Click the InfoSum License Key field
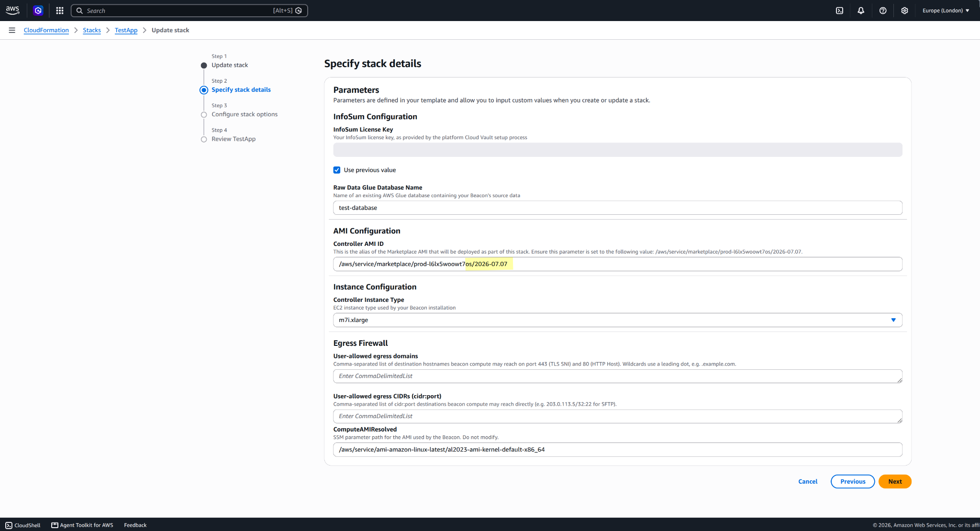The height and width of the screenshot is (531, 980). tap(618, 150)
